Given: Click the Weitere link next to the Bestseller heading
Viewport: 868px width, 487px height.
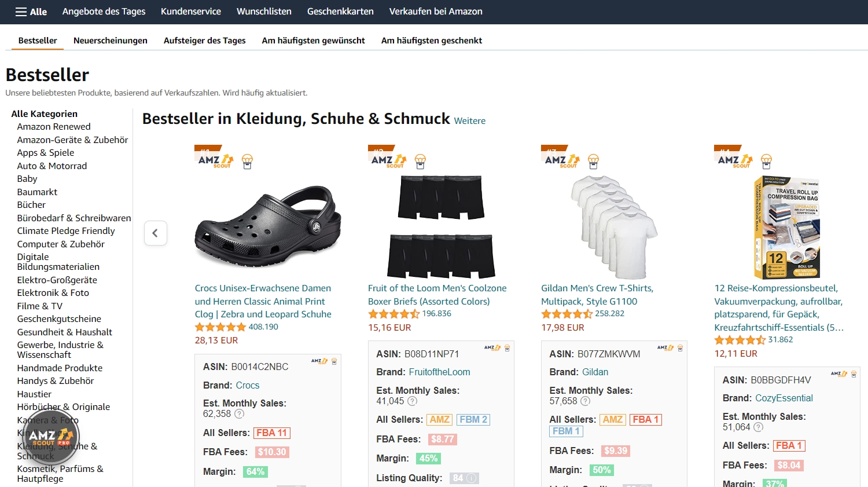Looking at the screenshot, I should click(469, 121).
